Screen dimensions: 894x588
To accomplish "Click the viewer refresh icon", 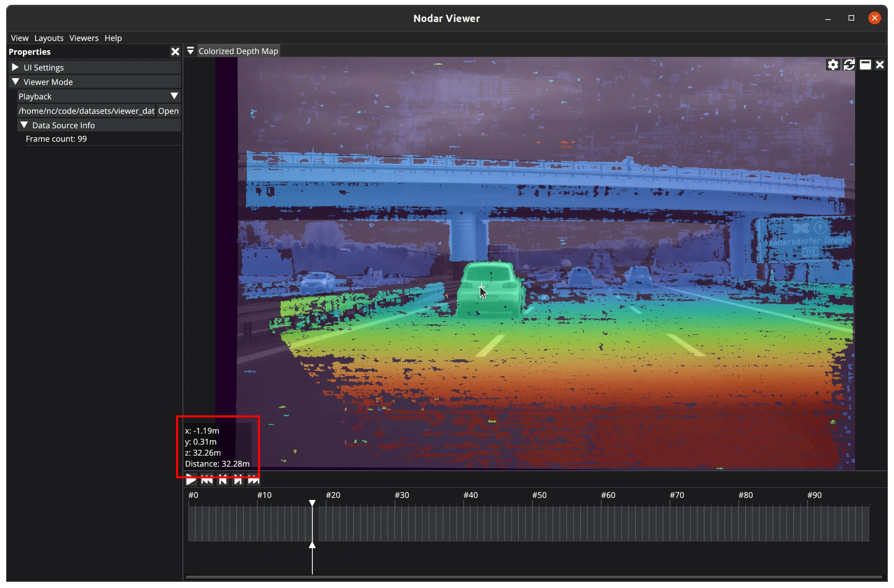I will tap(849, 65).
